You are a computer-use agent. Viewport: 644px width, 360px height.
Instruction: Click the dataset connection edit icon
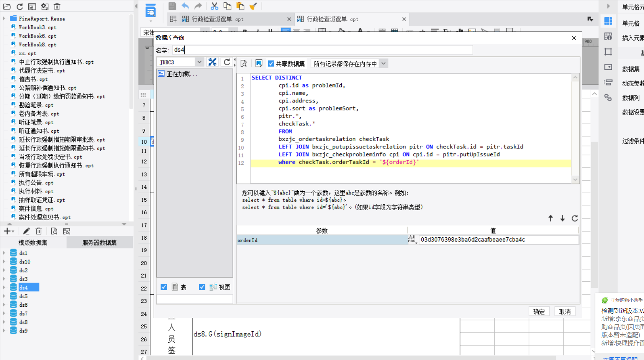67,231
